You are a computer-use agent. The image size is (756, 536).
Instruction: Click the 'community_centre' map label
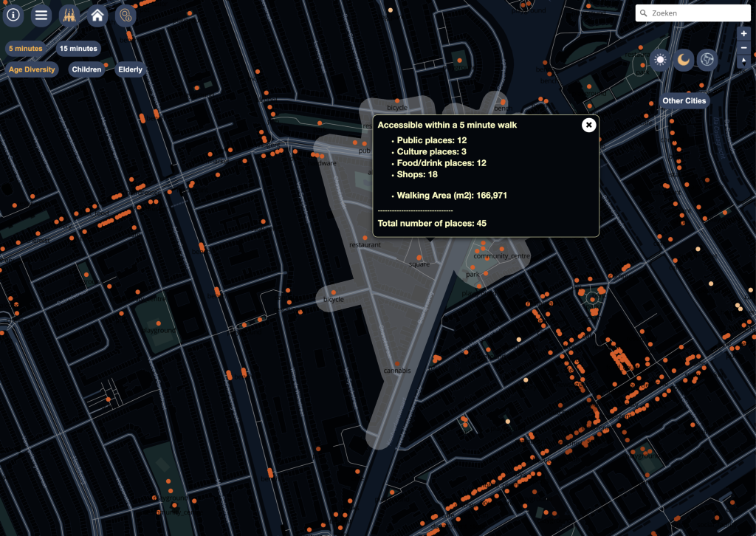pos(501,256)
